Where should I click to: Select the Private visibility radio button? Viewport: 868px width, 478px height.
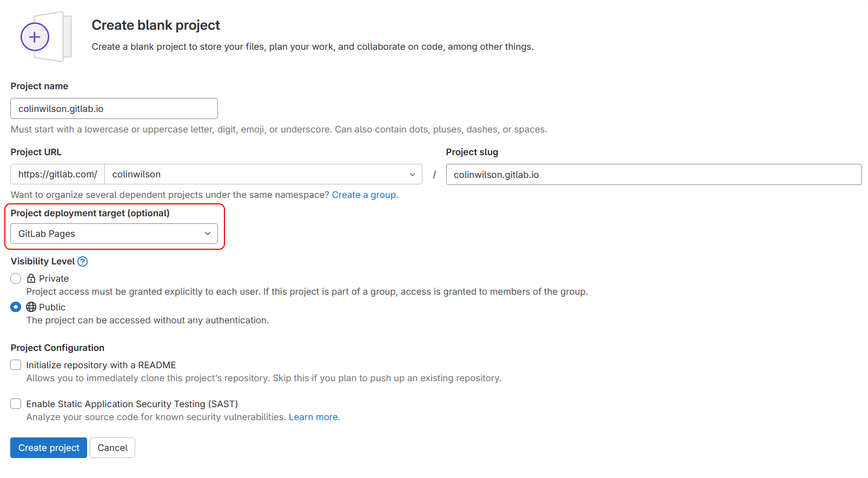click(x=16, y=278)
